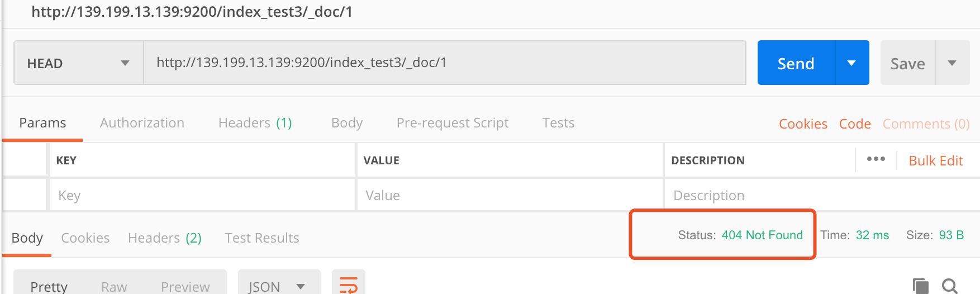Switch to the request Body tab
The image size is (980, 294).
347,123
